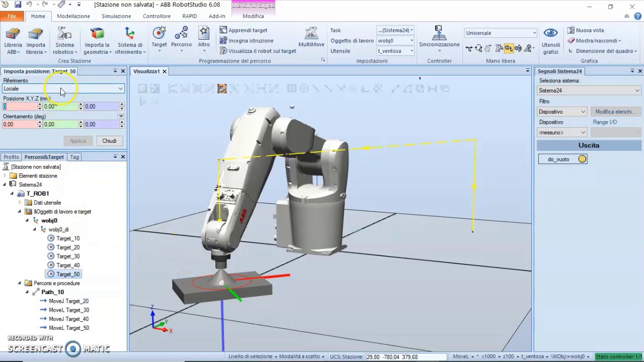
Task: Click the Applica button
Action: point(78,141)
